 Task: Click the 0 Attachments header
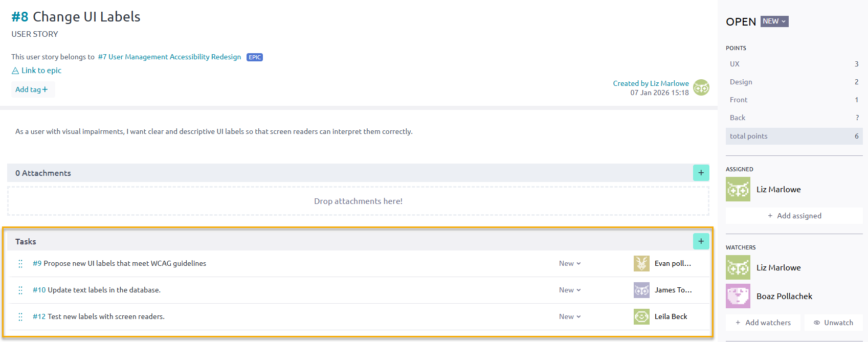[x=43, y=173]
